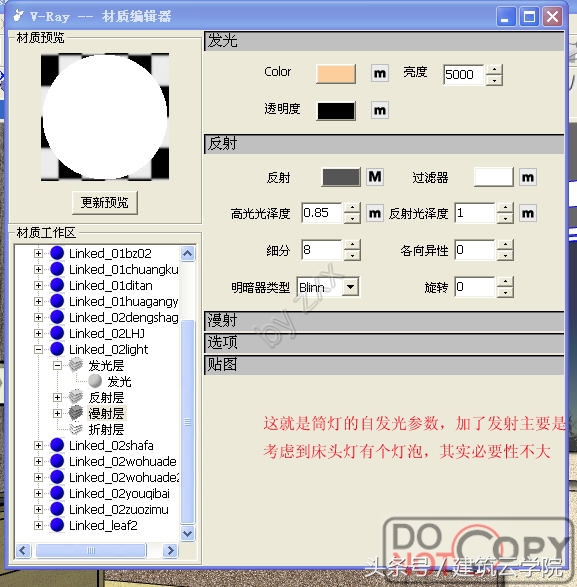
Task: Expand the Linked_01huagangy material node
Action: pos(38,301)
